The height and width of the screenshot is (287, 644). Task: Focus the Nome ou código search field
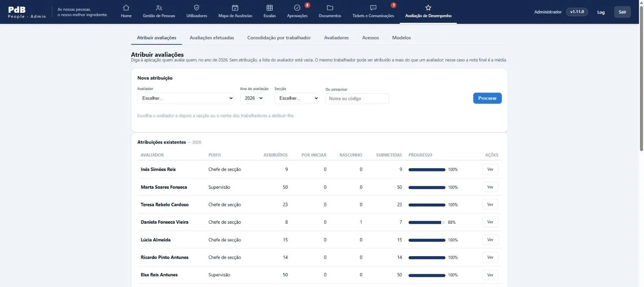357,99
